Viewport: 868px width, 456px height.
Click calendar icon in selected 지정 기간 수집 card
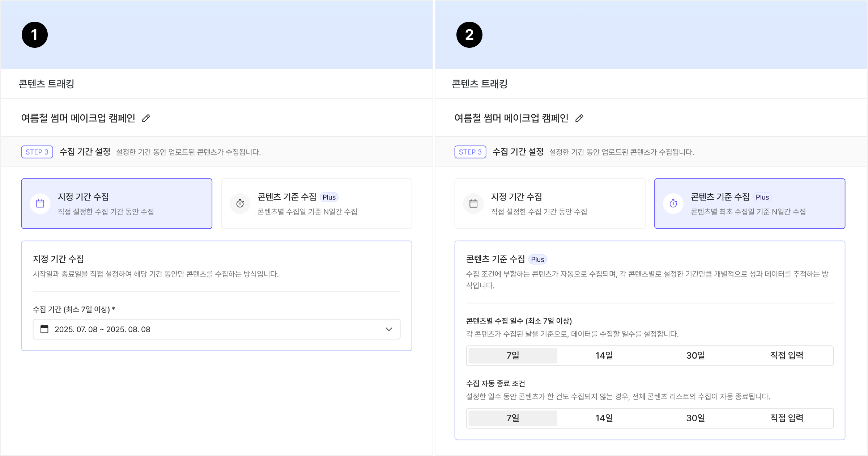coord(40,204)
